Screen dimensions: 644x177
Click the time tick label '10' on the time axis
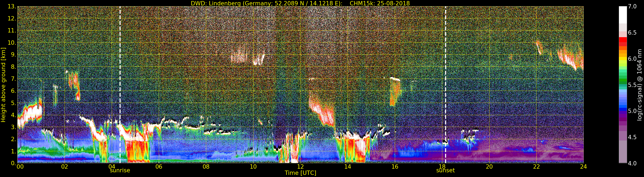(253, 167)
